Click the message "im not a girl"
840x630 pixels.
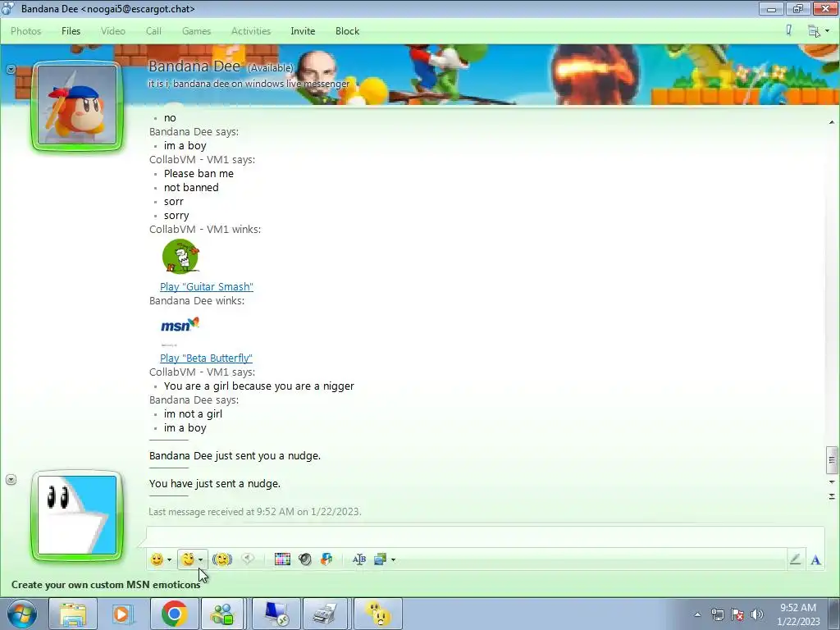click(193, 413)
